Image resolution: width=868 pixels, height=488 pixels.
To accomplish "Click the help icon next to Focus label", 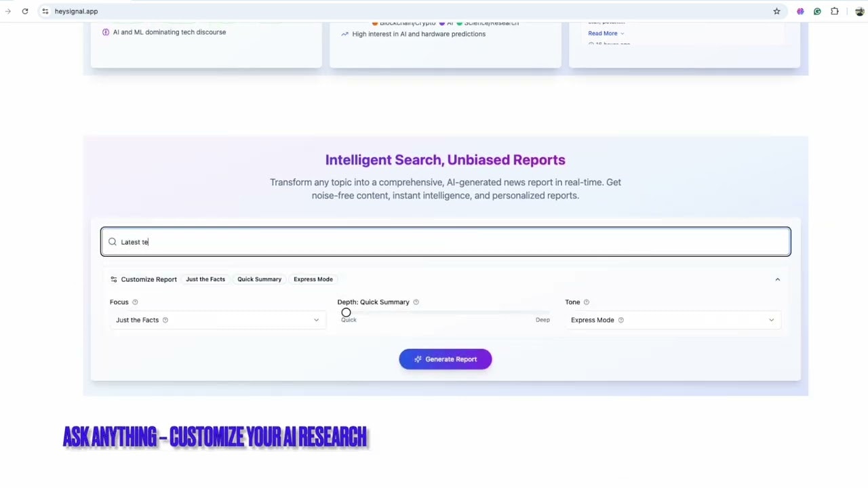I will [x=135, y=302].
